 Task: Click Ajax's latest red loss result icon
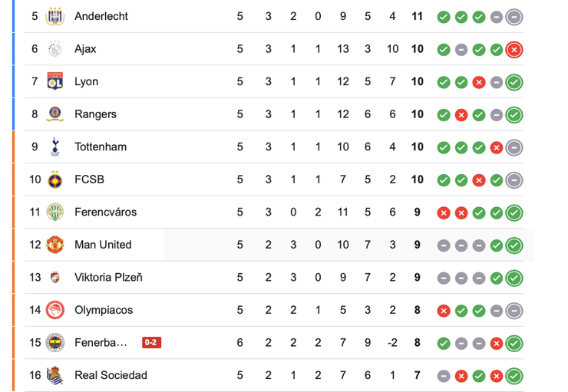pyautogui.click(x=514, y=49)
